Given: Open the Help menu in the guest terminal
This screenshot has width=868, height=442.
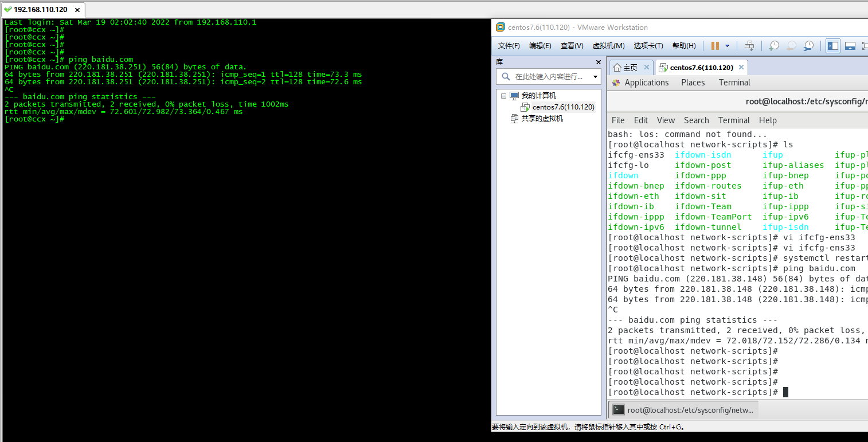Looking at the screenshot, I should coord(768,120).
